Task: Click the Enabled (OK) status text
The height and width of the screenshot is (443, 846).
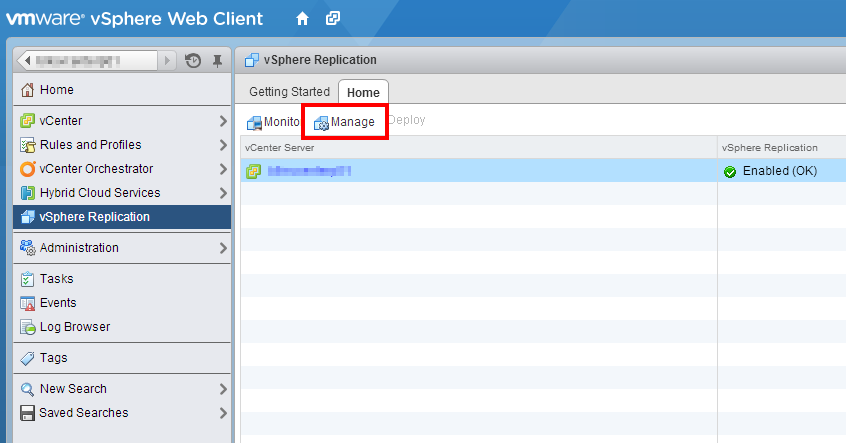Action: click(780, 171)
